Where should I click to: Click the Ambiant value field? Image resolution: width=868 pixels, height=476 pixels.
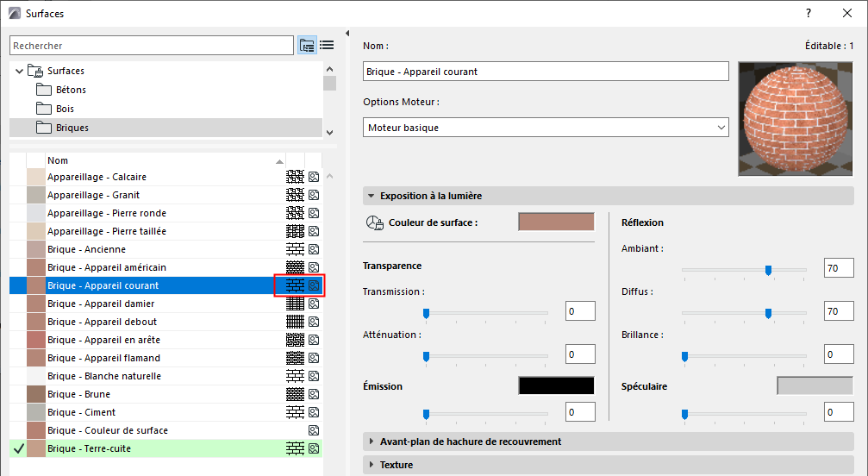[839, 268]
